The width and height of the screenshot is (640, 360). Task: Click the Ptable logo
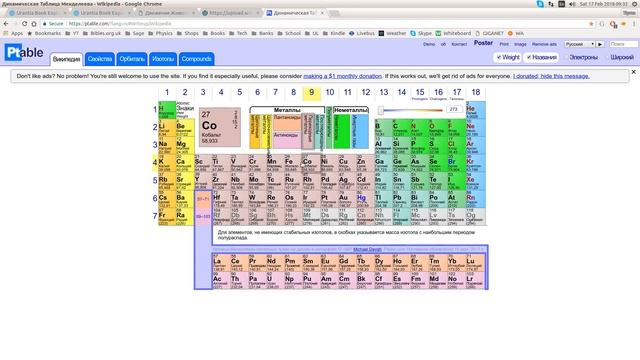click(x=24, y=52)
